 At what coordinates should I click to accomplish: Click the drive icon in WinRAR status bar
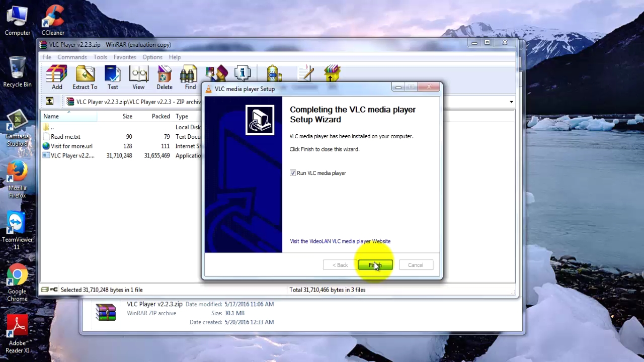click(45, 290)
